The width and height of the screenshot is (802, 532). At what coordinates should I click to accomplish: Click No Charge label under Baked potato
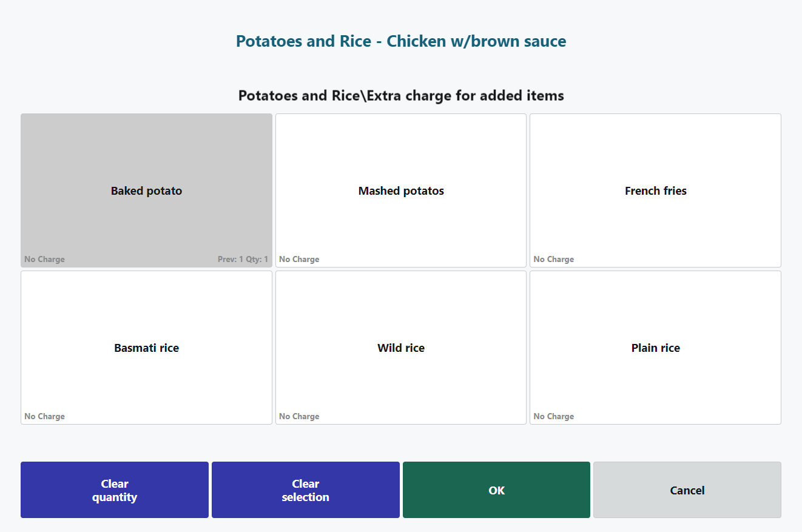[44, 260]
